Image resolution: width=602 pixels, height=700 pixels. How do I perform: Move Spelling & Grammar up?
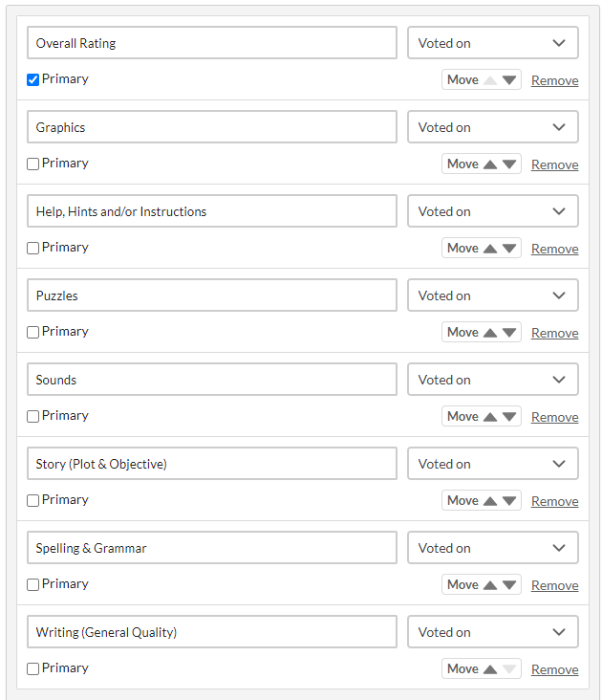point(490,585)
